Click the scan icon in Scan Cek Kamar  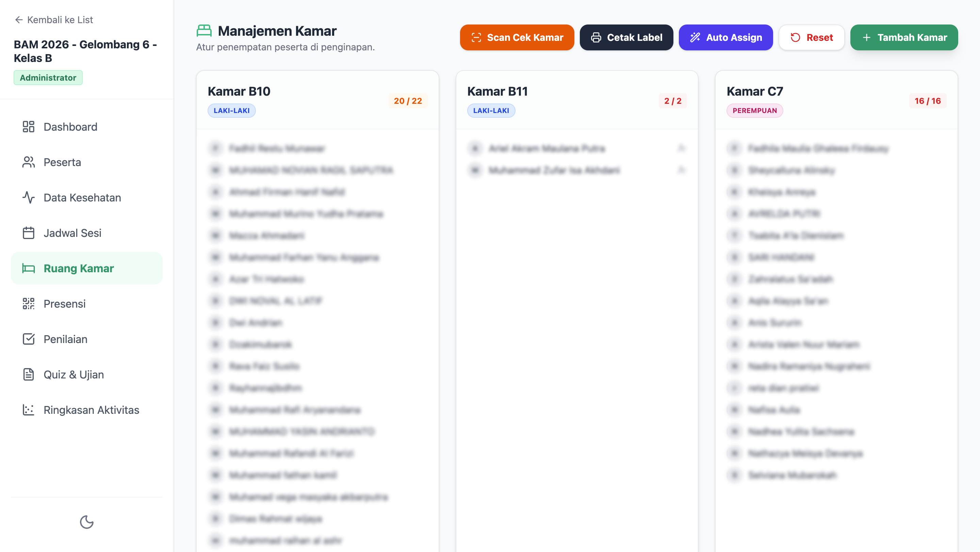476,37
